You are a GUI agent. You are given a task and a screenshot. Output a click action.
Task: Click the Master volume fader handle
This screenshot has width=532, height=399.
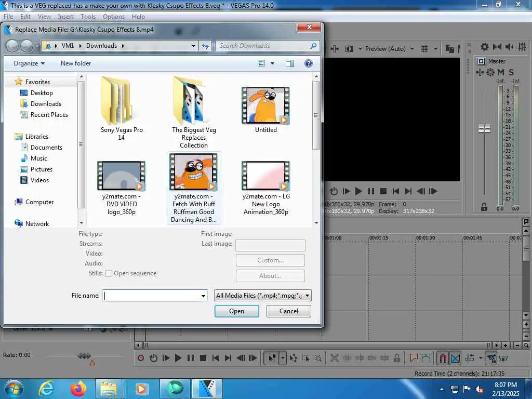[484, 129]
